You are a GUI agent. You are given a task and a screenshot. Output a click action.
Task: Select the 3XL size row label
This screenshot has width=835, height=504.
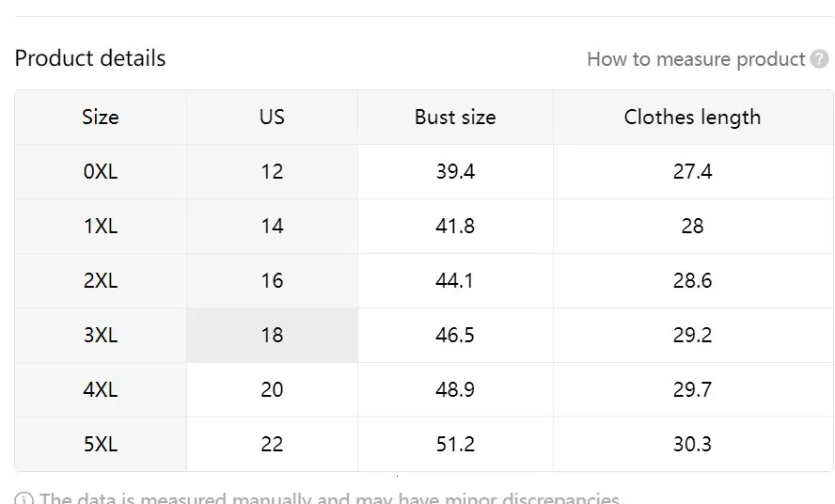pos(101,335)
